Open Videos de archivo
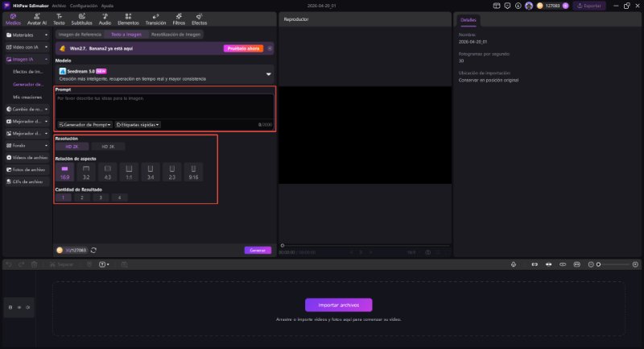 [x=27, y=158]
